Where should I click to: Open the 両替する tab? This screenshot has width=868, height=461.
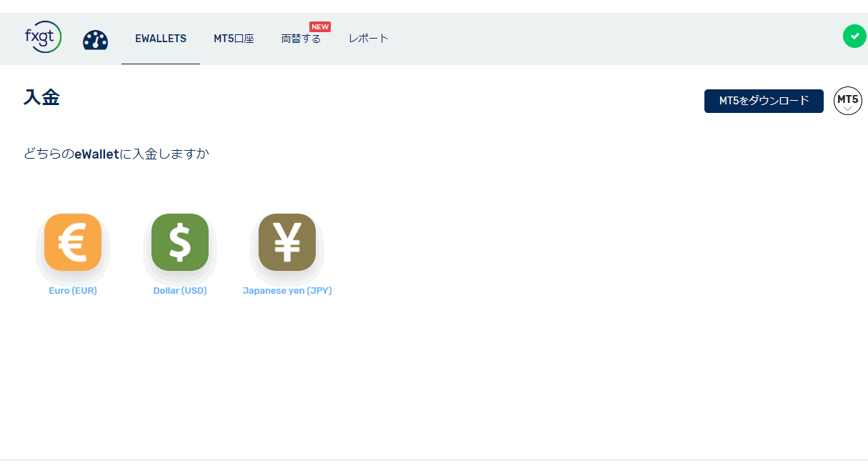(301, 39)
